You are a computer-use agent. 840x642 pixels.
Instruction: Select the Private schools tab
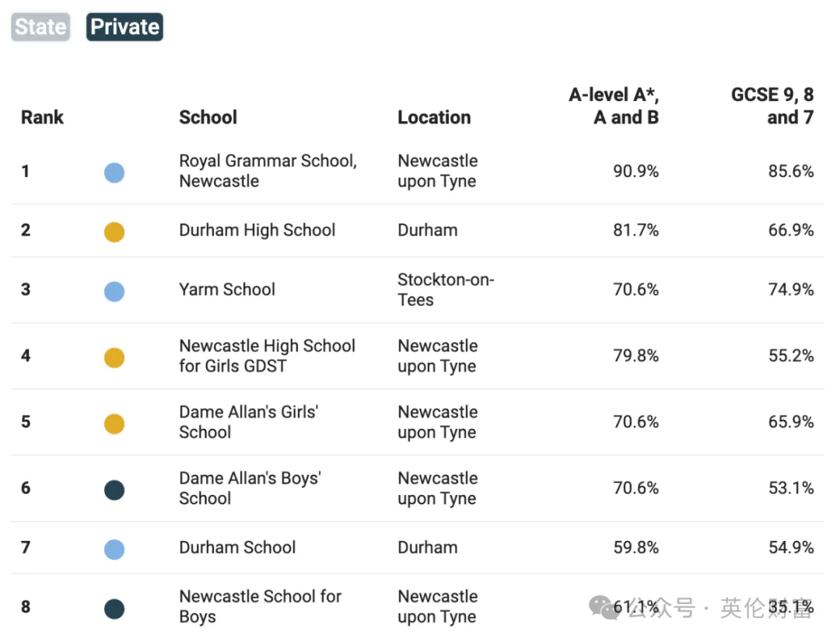click(x=124, y=26)
